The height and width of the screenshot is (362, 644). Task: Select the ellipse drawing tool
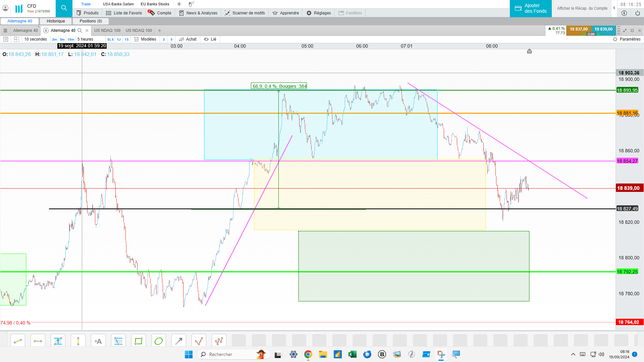tap(159, 341)
